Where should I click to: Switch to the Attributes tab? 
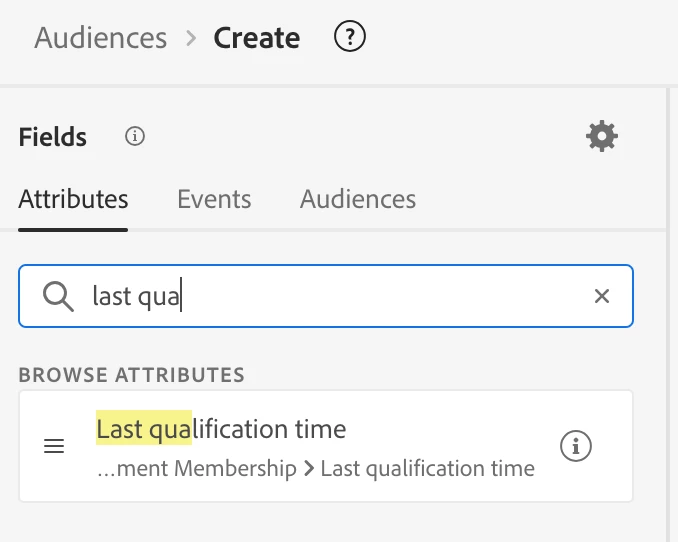(x=73, y=199)
